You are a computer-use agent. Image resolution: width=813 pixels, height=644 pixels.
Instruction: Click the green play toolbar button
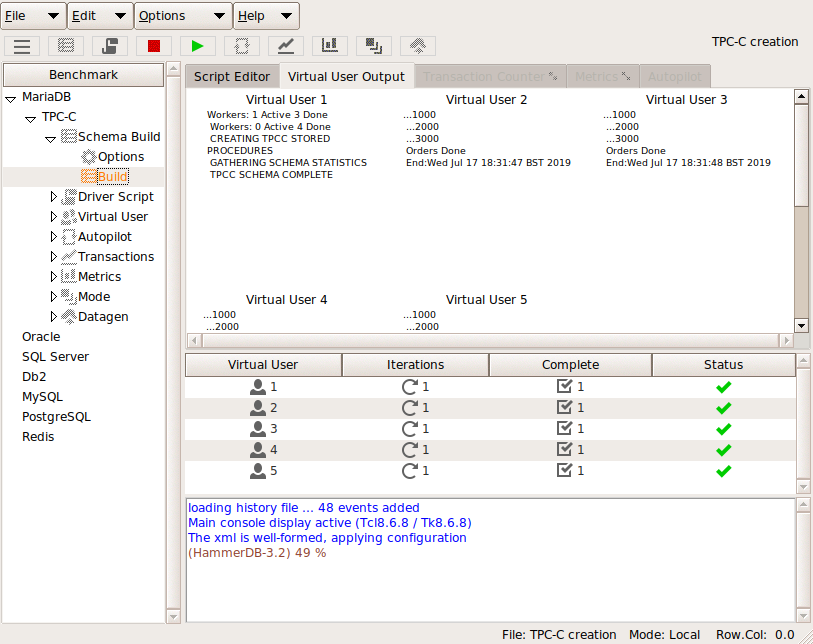(198, 46)
